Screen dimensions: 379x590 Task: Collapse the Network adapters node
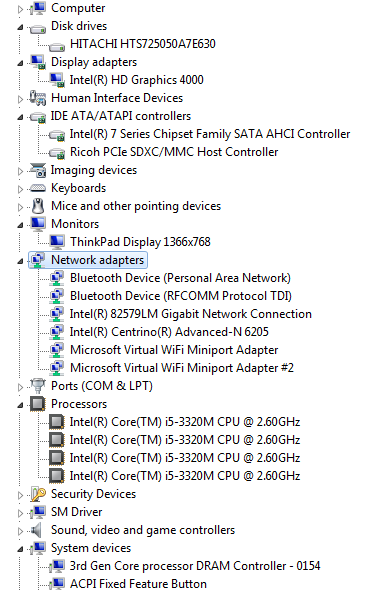(x=20, y=261)
